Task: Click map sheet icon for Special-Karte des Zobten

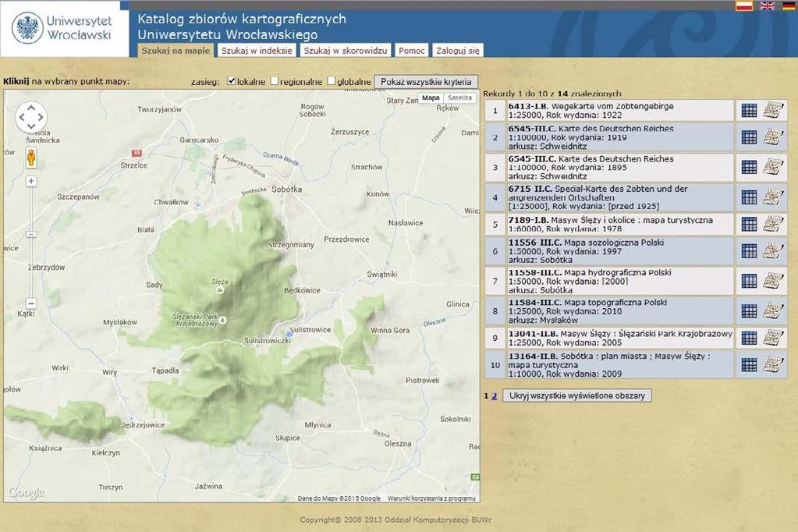Action: pyautogui.click(x=773, y=197)
